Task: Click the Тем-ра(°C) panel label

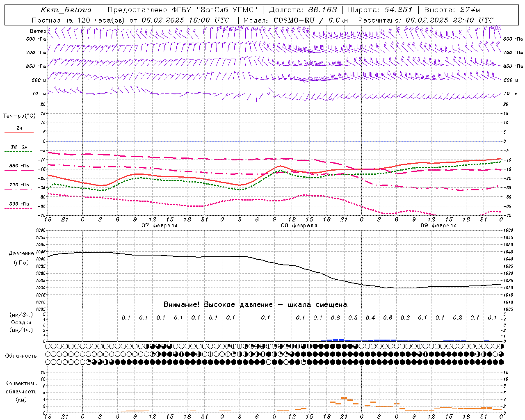Action: [19, 116]
